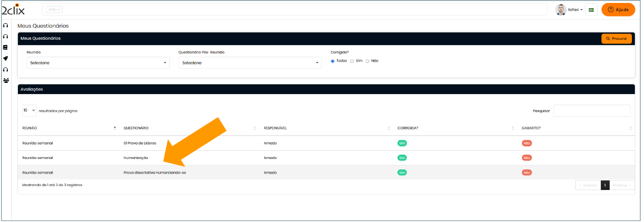Click the headset icon below the rocket
644x222 pixels.
click(6, 70)
